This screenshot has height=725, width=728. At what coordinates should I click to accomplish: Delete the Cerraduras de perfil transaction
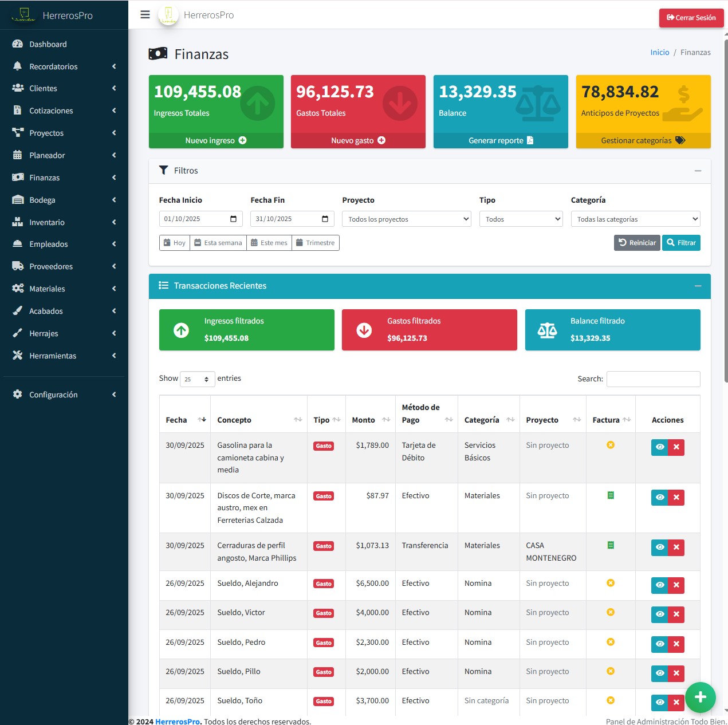(x=676, y=547)
